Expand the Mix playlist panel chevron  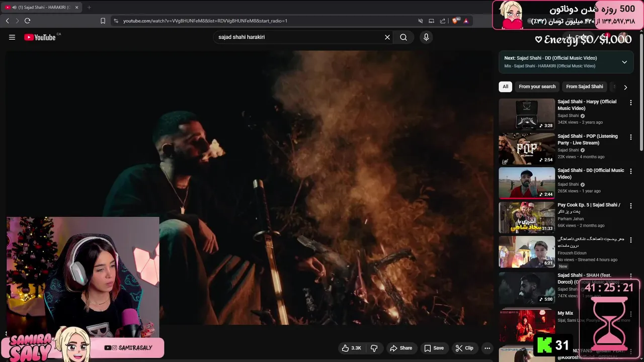(x=624, y=62)
